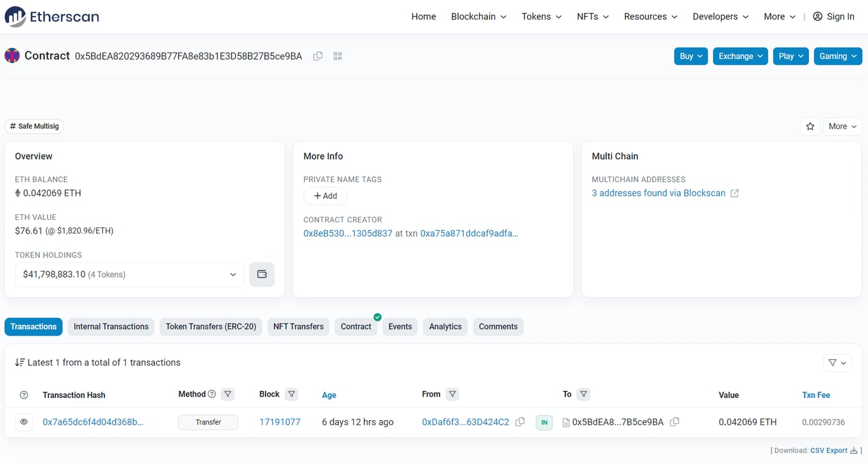Copy the From address 0xDaf6f3...63D424C2
The height and width of the screenshot is (464, 868).
(520, 421)
